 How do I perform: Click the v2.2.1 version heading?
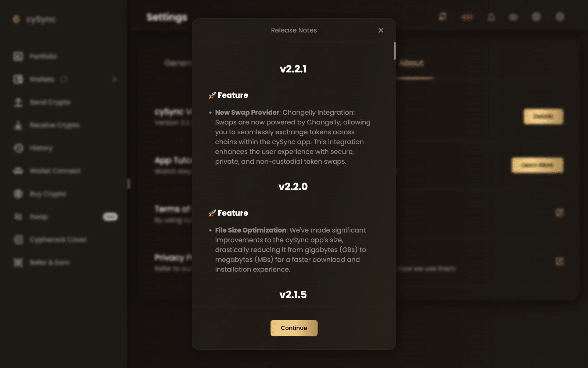coord(293,69)
